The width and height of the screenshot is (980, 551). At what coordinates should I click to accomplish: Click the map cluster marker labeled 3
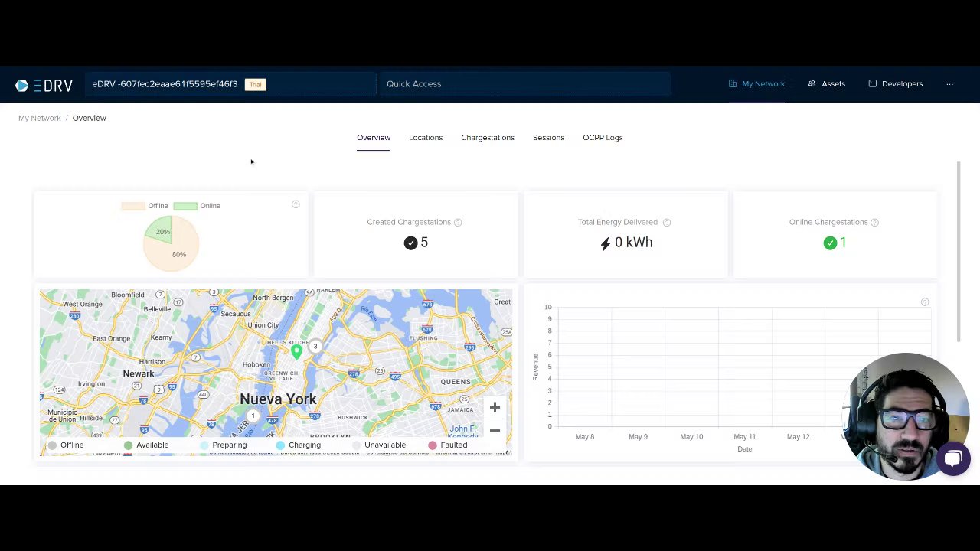pyautogui.click(x=315, y=347)
